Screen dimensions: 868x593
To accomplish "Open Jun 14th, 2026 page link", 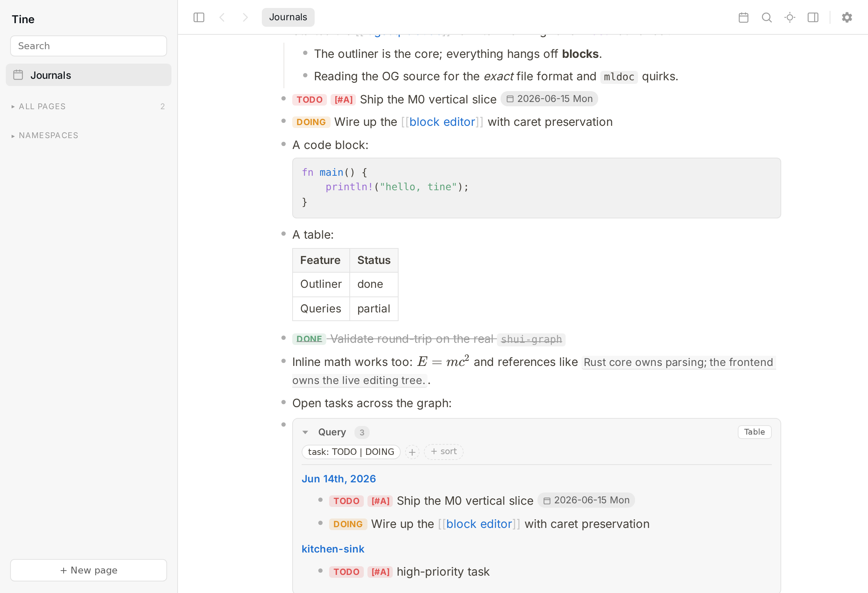I will [339, 479].
